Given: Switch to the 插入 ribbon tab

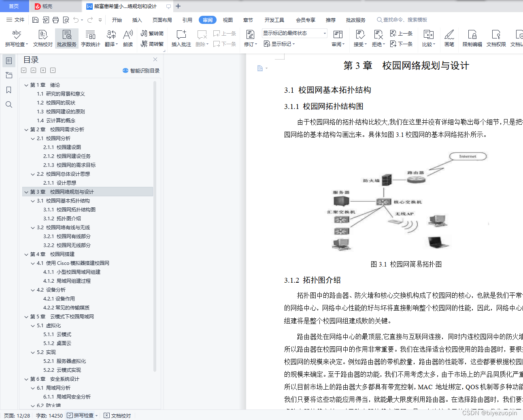Looking at the screenshot, I should click(137, 20).
